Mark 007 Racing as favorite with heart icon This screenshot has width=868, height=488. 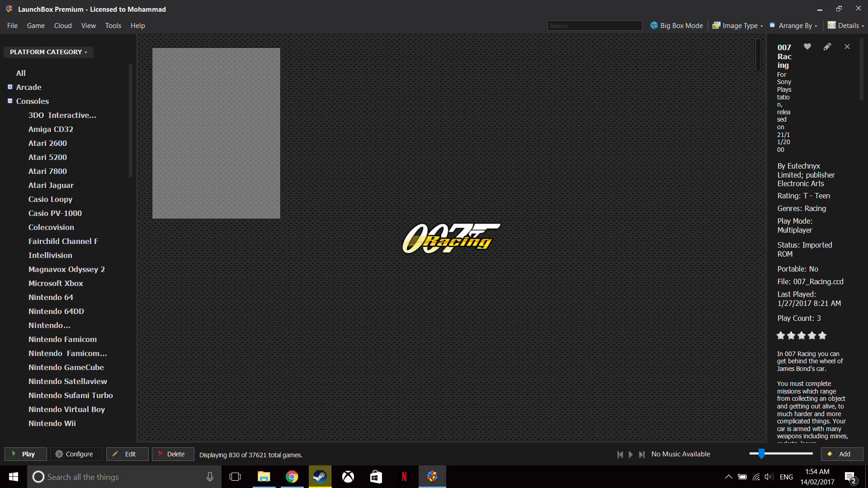coord(807,47)
